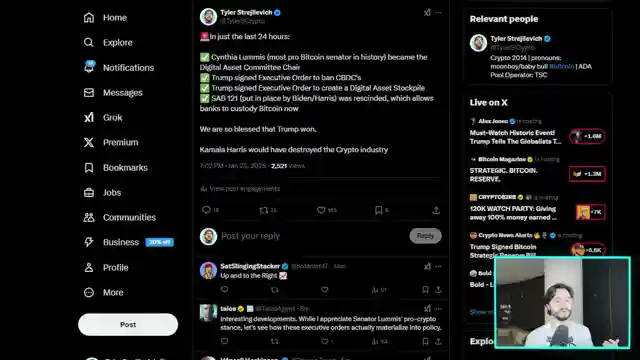
Task: Go to Bookmarks in sidebar
Action: pos(116,167)
